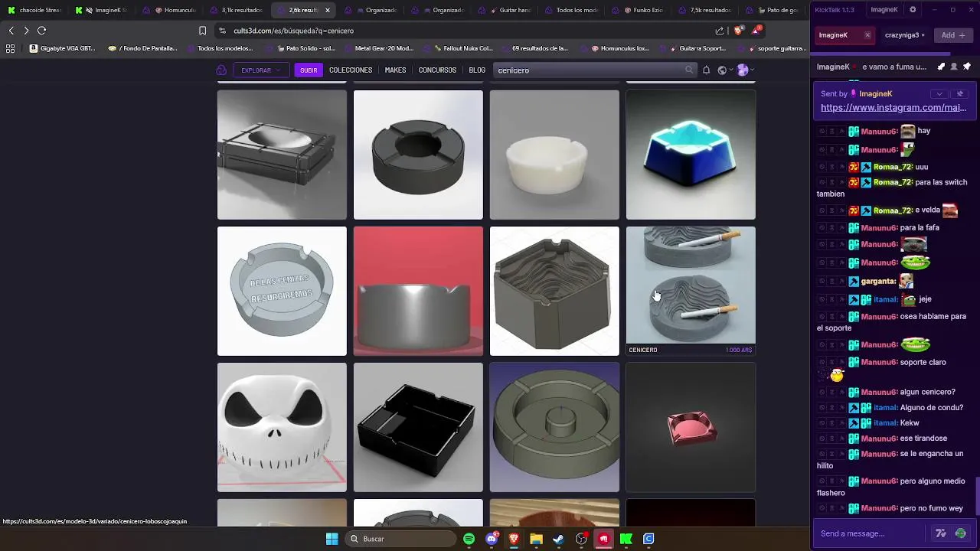The image size is (980, 551).
Task: Open the pinned instagram.com link
Action: click(893, 108)
